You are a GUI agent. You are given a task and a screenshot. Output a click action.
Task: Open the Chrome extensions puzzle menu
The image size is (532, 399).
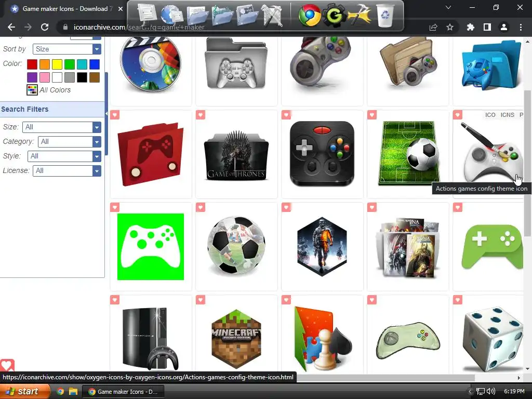coord(470,27)
